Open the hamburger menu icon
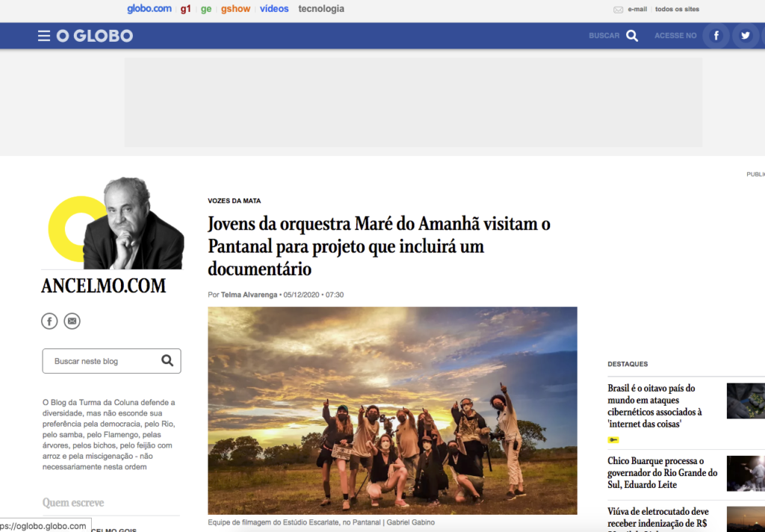Viewport: 765px width, 532px height. click(x=44, y=36)
